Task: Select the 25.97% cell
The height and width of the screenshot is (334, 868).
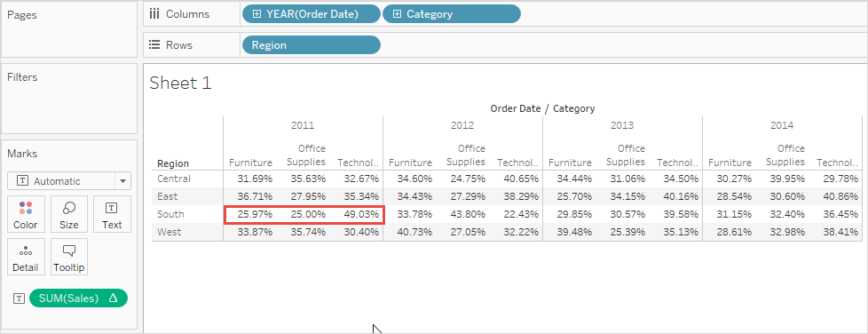Action: [255, 214]
